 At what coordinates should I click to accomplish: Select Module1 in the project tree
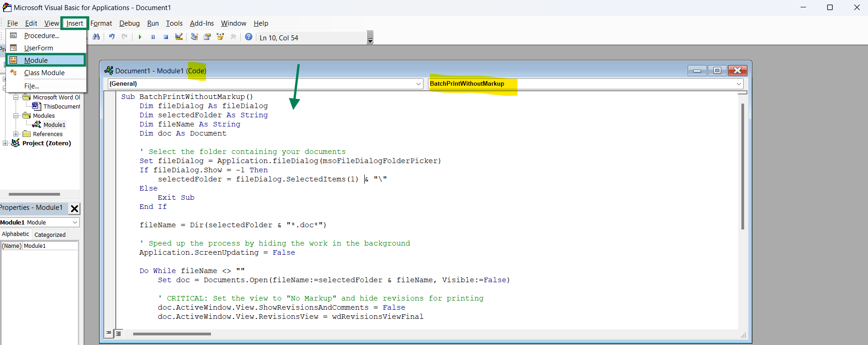click(54, 125)
